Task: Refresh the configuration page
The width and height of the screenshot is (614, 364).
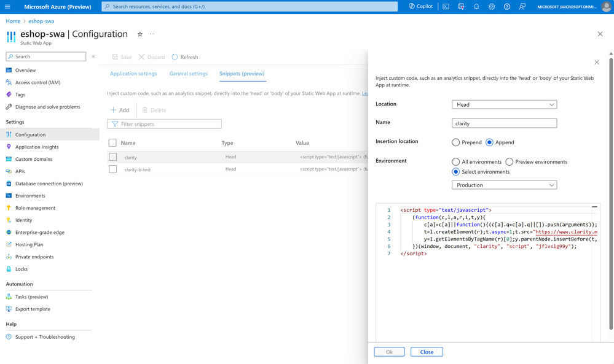Action: pyautogui.click(x=185, y=57)
